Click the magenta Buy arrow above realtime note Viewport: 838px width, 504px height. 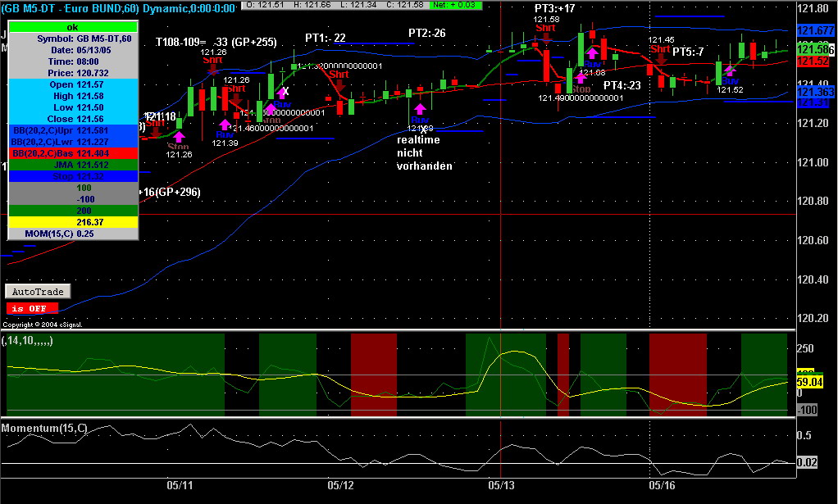(x=420, y=109)
